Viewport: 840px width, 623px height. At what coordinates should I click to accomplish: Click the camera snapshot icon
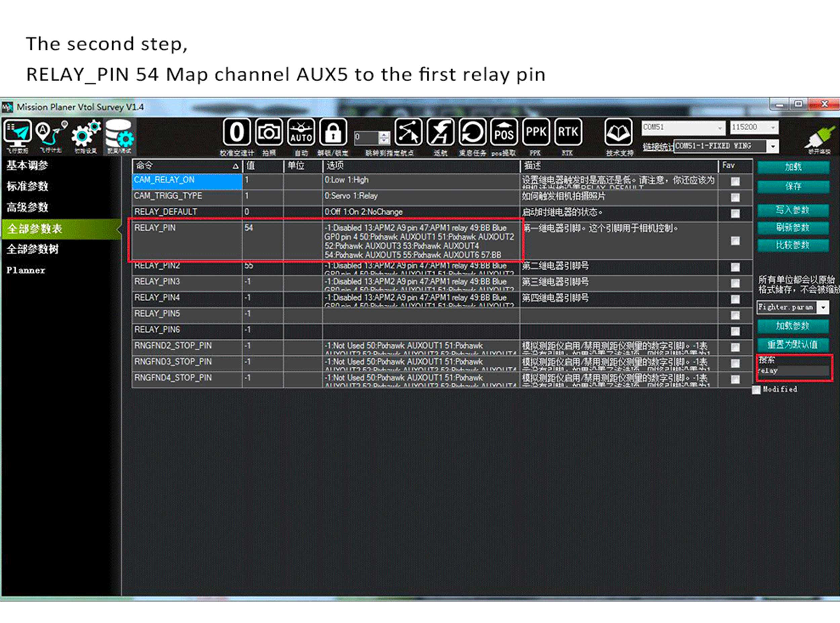[268, 132]
